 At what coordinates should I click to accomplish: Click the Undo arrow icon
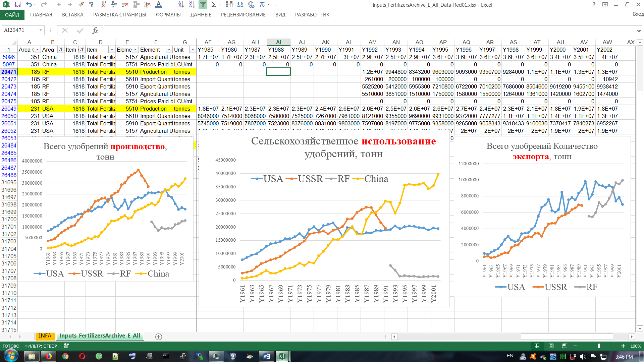pyautogui.click(x=29, y=5)
